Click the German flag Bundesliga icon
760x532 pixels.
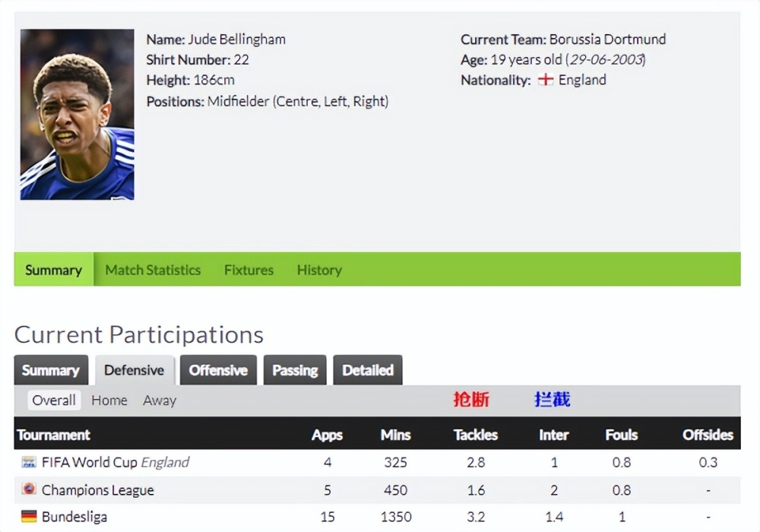coord(29,517)
